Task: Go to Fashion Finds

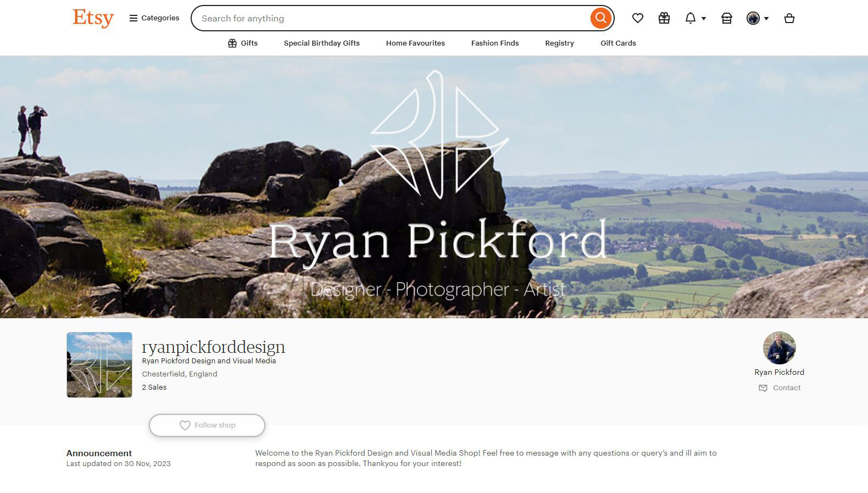Action: [495, 43]
